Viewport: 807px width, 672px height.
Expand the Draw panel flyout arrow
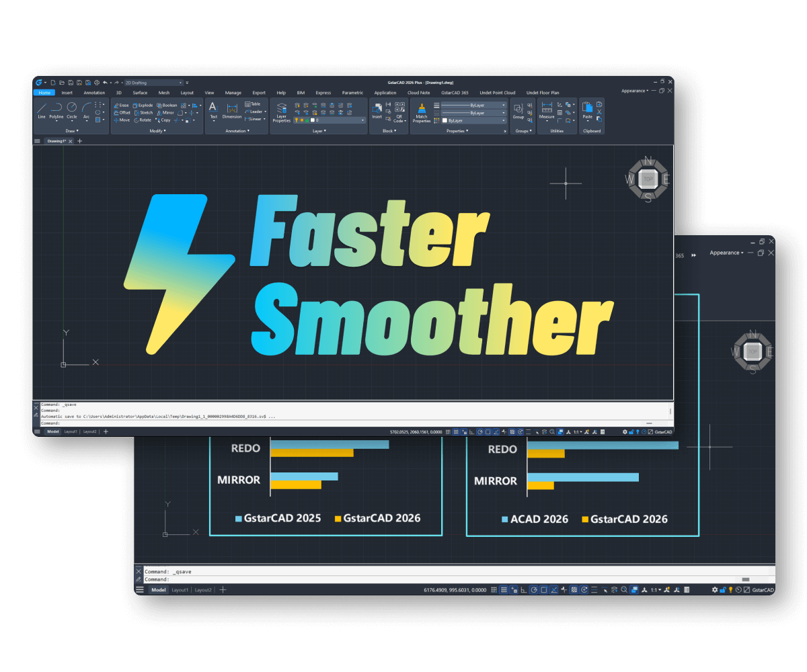(x=71, y=131)
